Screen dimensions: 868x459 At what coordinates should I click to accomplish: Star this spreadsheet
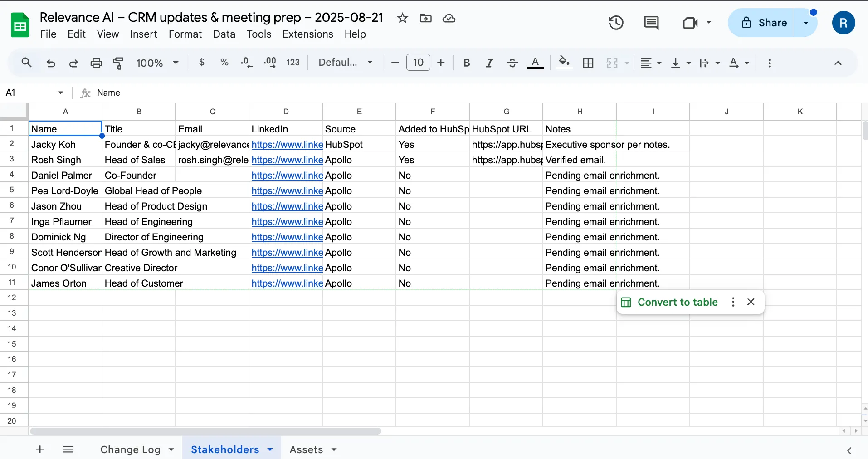[x=402, y=18]
